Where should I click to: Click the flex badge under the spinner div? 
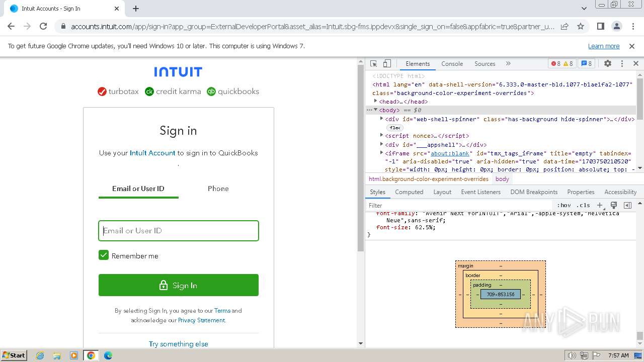pos(395,128)
